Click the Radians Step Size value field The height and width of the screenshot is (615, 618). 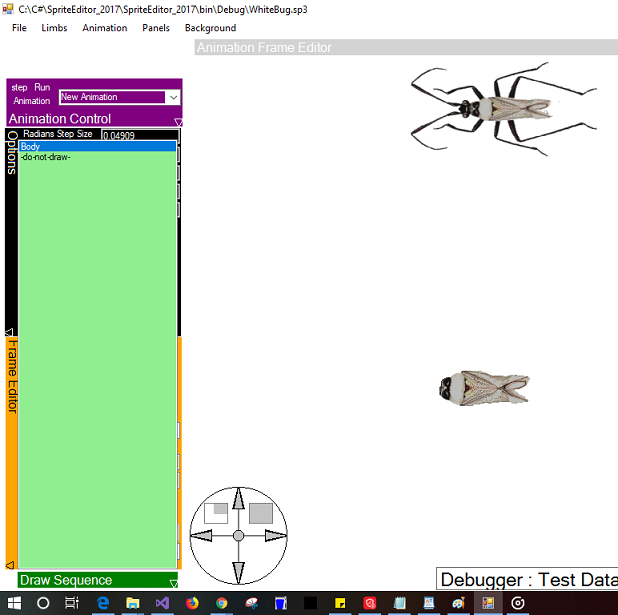[x=140, y=135]
